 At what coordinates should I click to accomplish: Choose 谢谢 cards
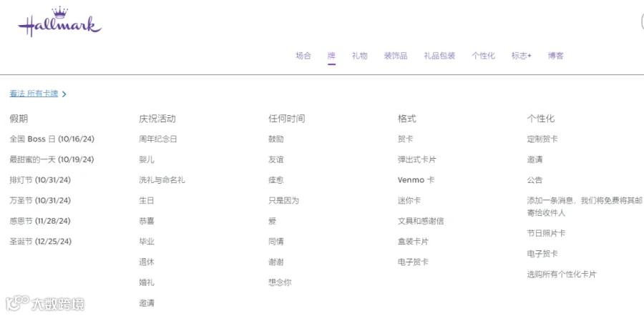pos(276,262)
